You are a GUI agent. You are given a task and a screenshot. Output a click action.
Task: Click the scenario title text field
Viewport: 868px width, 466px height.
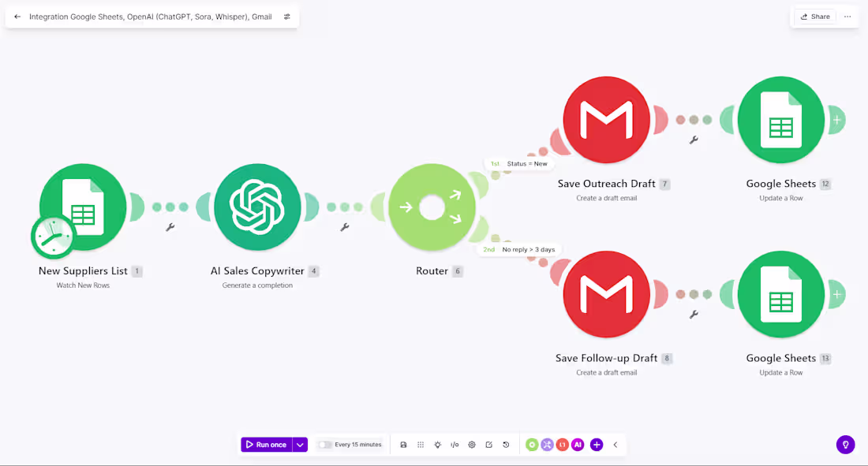(x=151, y=17)
